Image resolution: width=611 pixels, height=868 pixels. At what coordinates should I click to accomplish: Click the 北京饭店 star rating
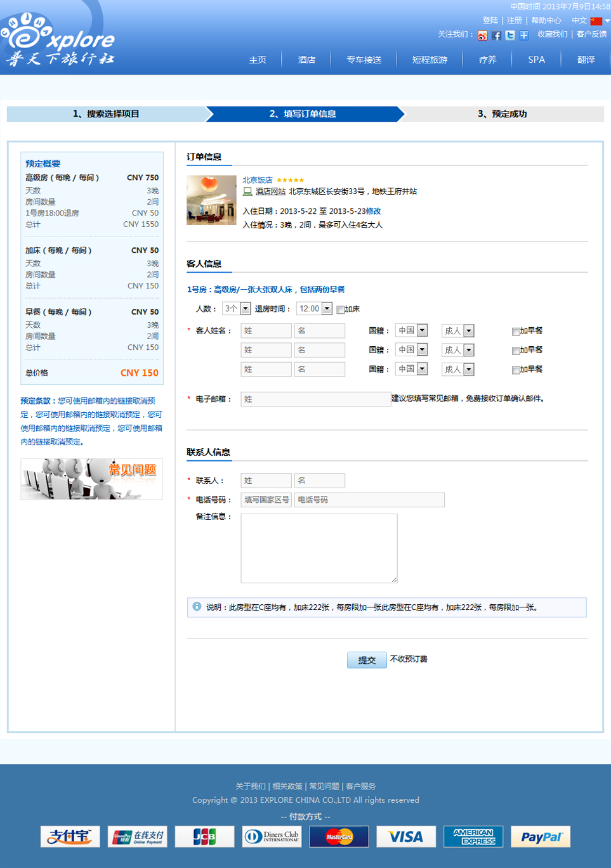pos(290,180)
